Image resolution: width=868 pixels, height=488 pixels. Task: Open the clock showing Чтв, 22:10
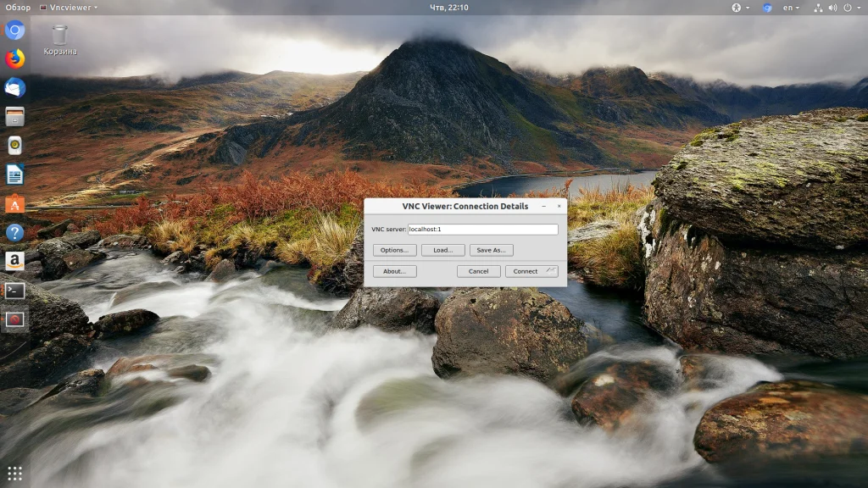coord(448,7)
